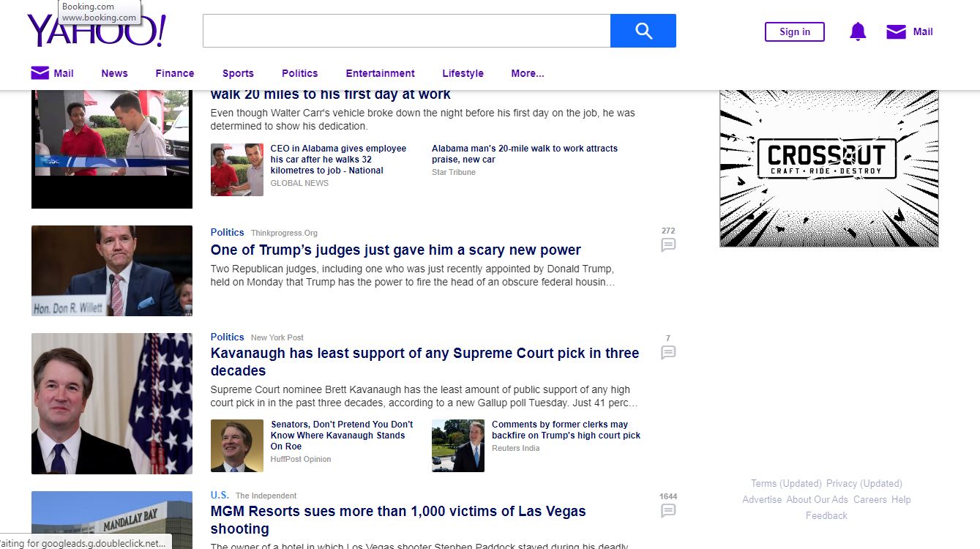Open the Privacy (Updated) footer link
This screenshot has width=980, height=549.
point(864,483)
